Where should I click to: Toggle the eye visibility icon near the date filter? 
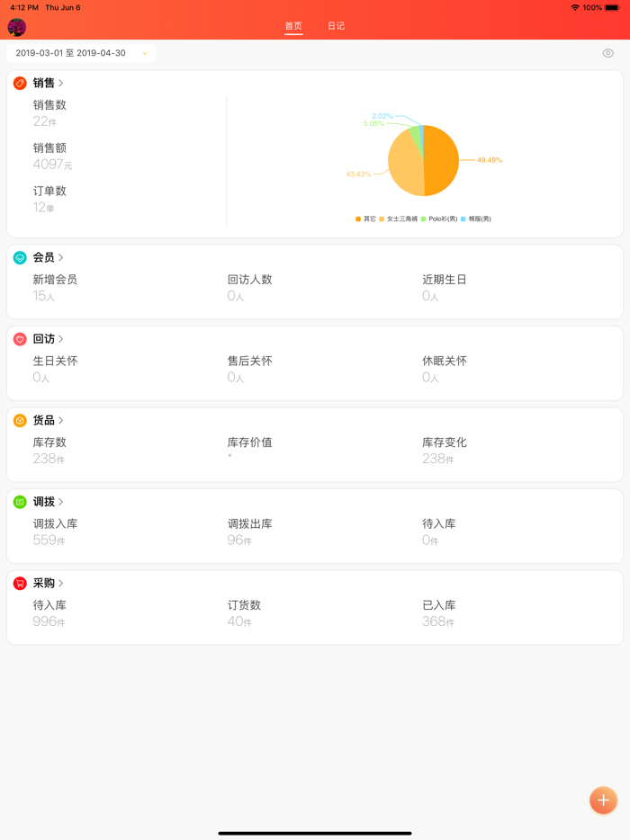pyautogui.click(x=609, y=53)
